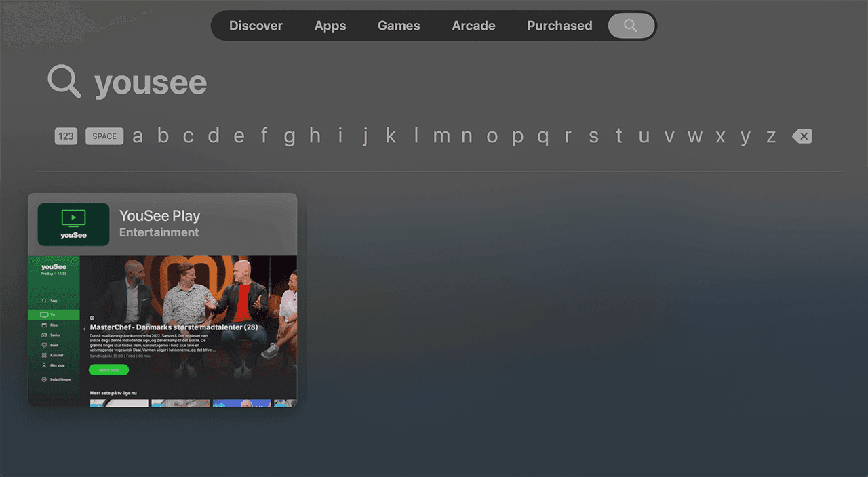
Task: Open the YouSee Play app result
Action: [x=163, y=224]
